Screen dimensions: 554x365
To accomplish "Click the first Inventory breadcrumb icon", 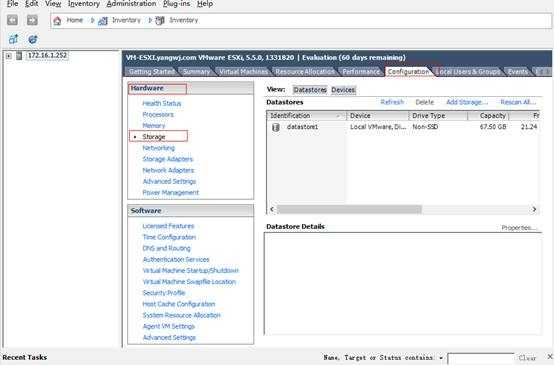I will point(103,21).
